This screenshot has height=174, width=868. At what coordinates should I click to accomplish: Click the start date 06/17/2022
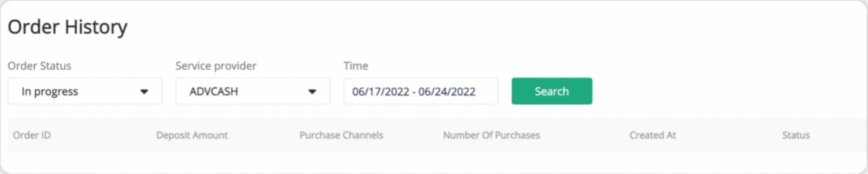(x=380, y=92)
